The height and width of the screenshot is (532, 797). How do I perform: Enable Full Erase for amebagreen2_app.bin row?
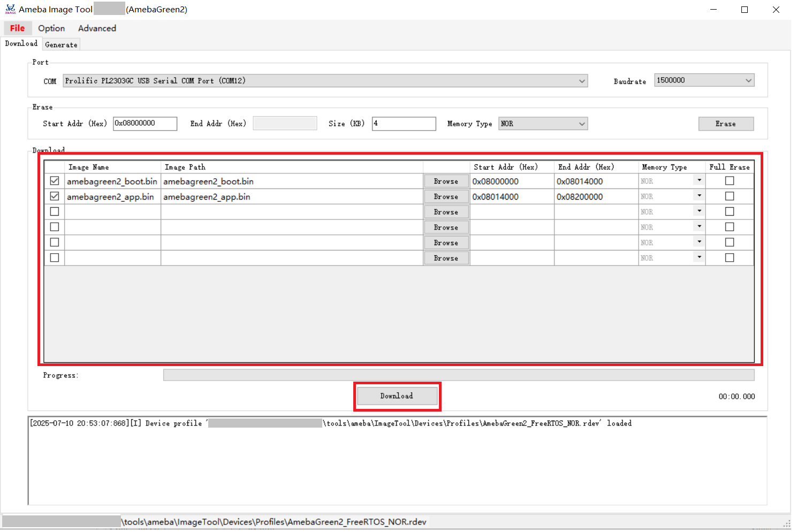(x=729, y=196)
